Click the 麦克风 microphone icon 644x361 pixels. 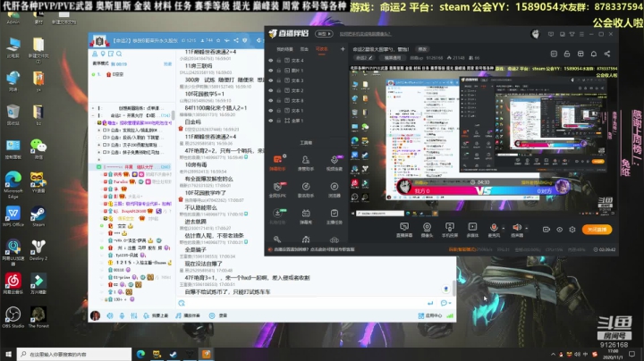point(494,227)
